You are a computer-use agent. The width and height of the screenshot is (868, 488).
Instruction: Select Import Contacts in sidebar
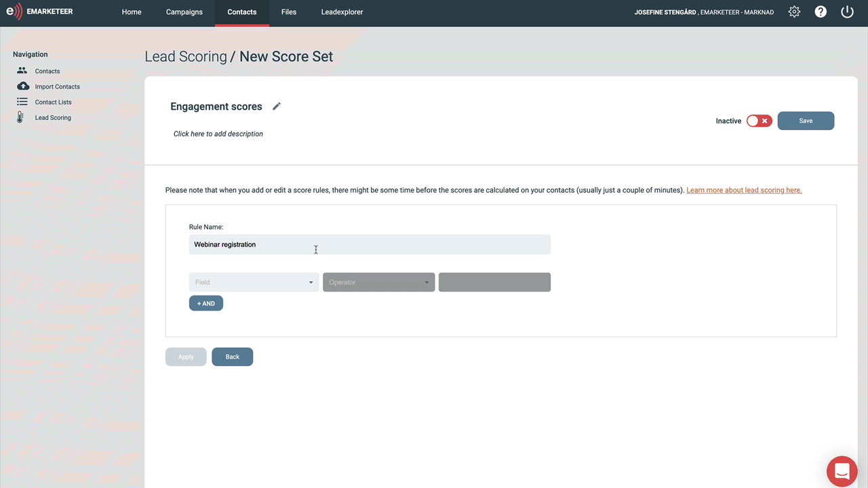pos(58,87)
